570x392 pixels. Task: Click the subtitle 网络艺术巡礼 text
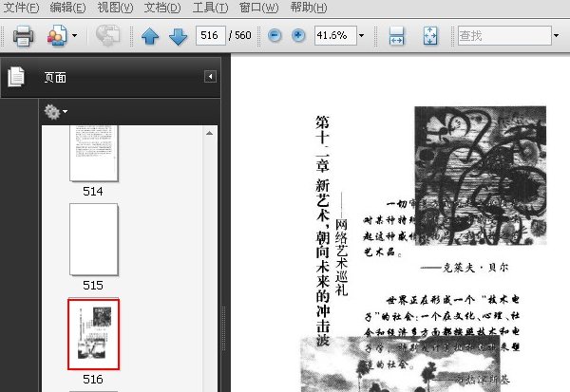341,257
